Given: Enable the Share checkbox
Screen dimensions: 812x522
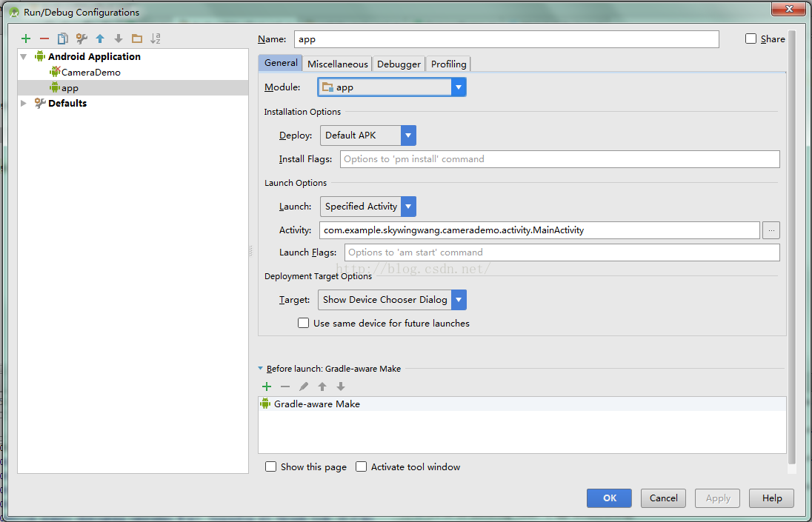Looking at the screenshot, I should 751,39.
